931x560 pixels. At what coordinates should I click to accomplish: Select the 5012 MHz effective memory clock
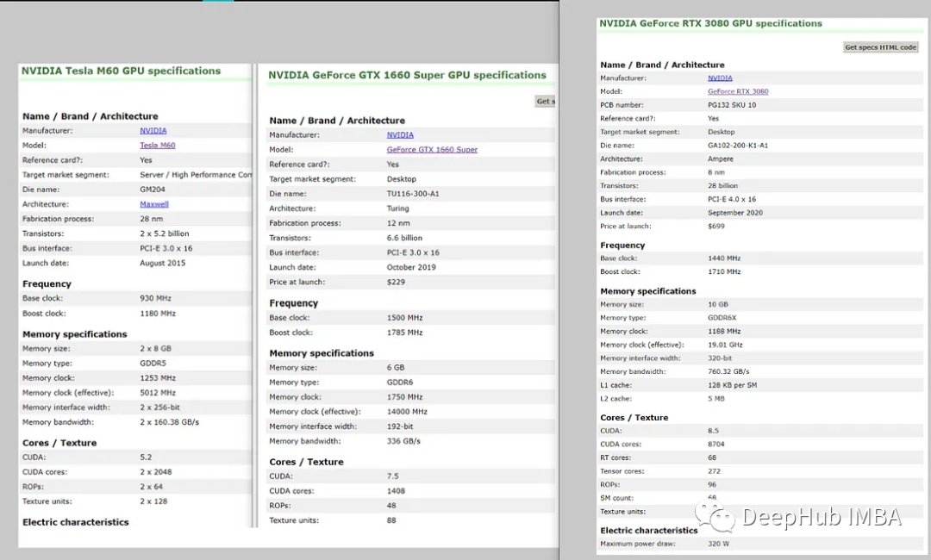158,393
